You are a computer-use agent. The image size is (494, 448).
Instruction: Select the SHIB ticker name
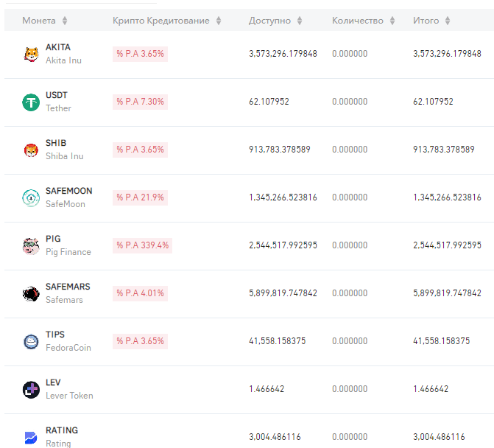pos(56,143)
